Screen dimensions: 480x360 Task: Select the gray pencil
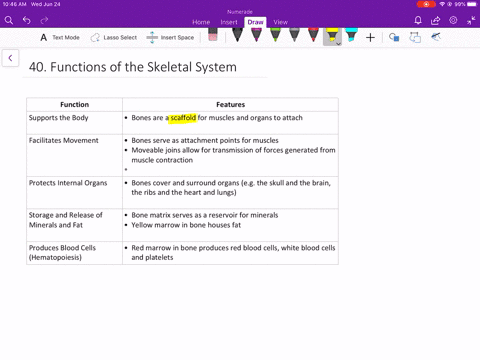(294, 35)
